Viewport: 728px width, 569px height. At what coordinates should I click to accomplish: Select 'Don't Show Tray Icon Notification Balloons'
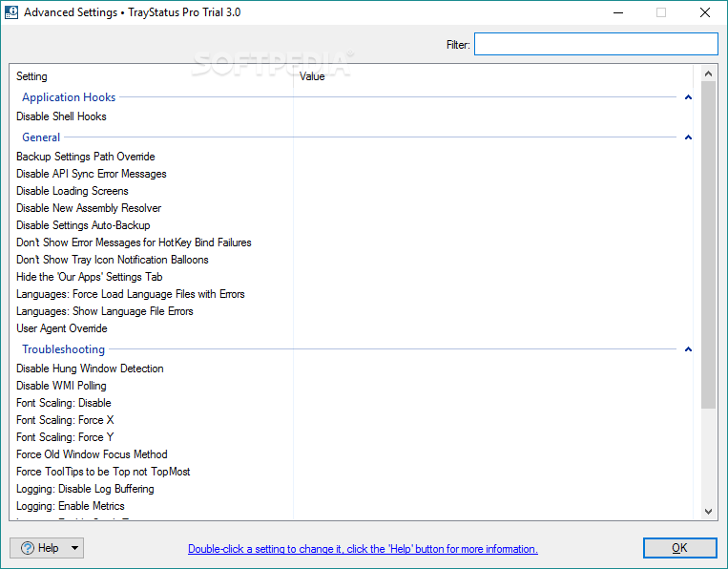tap(113, 259)
